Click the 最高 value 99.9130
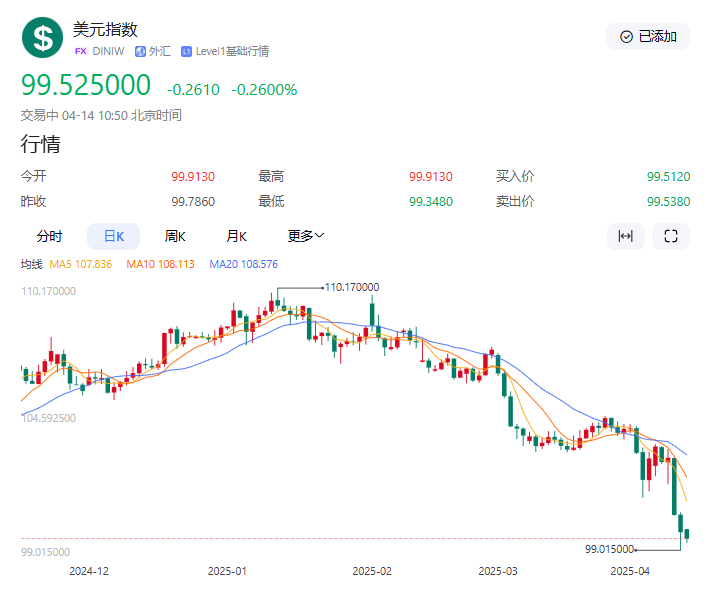The width and height of the screenshot is (704, 592). coord(431,177)
